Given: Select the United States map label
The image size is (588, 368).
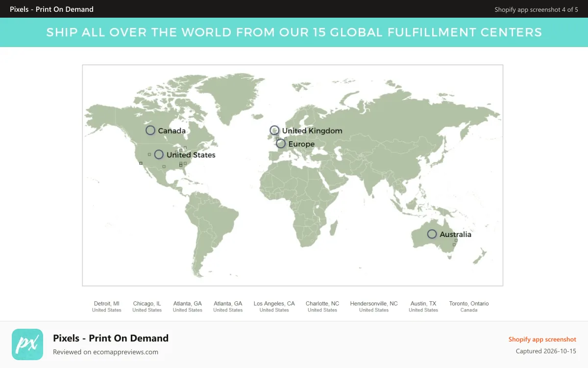Looking at the screenshot, I should pos(191,155).
